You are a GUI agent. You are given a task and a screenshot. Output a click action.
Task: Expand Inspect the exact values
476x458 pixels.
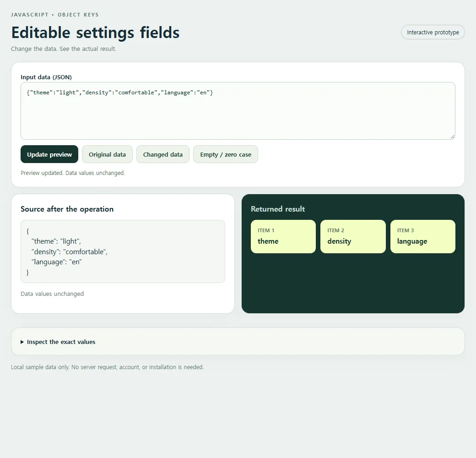click(58, 342)
